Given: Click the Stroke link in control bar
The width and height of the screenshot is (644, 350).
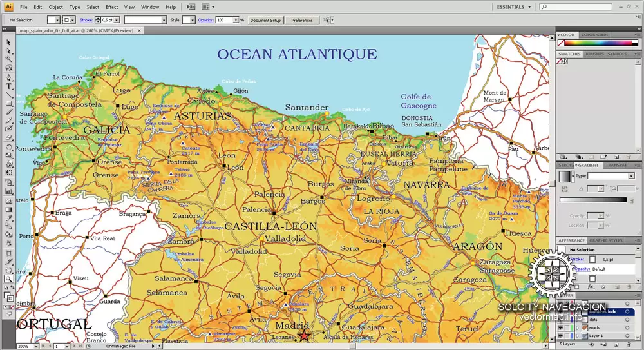Looking at the screenshot, I should (86, 20).
